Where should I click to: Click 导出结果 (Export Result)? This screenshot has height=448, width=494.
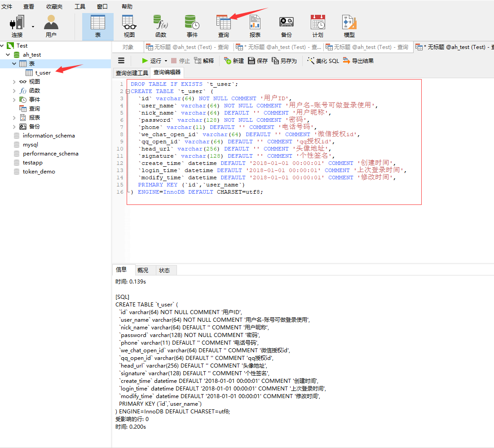[x=358, y=61]
